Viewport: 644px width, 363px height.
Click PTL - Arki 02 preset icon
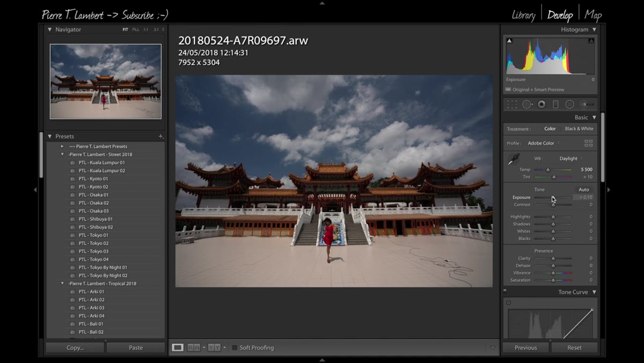point(72,300)
